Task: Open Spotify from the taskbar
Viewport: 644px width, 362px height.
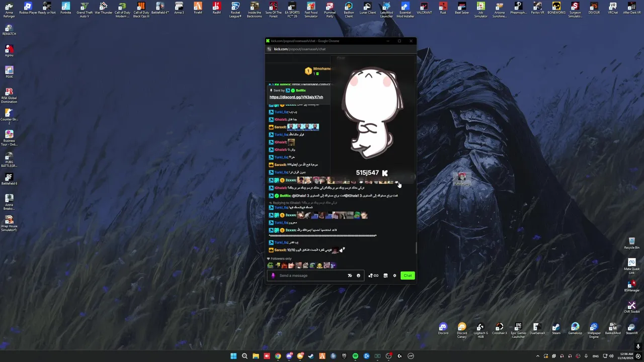Action: (355, 356)
